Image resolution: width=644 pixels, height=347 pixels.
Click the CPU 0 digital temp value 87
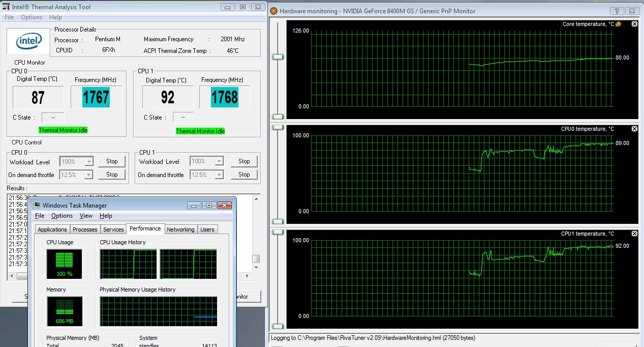[38, 97]
